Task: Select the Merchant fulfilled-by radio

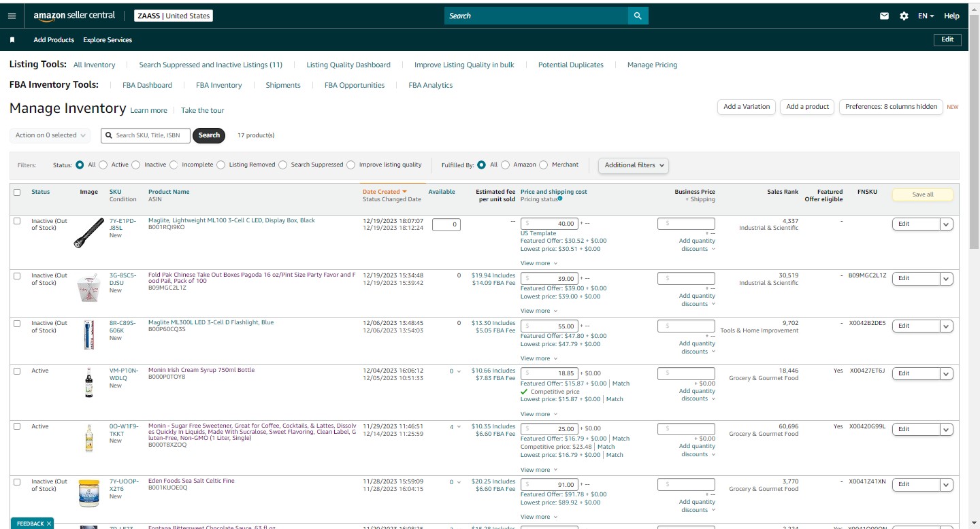Action: pos(544,165)
